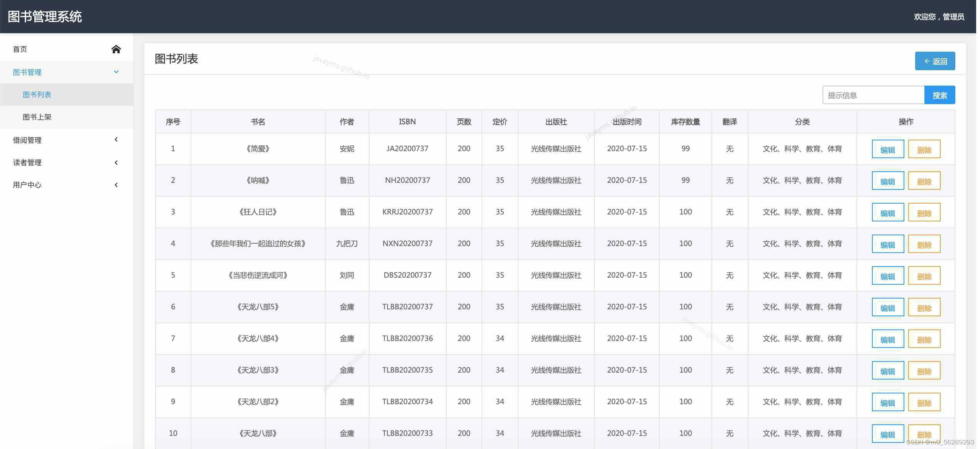Edit the 《简爱》 book row
Image resolution: width=980 pixels, height=449 pixels.
(x=887, y=149)
